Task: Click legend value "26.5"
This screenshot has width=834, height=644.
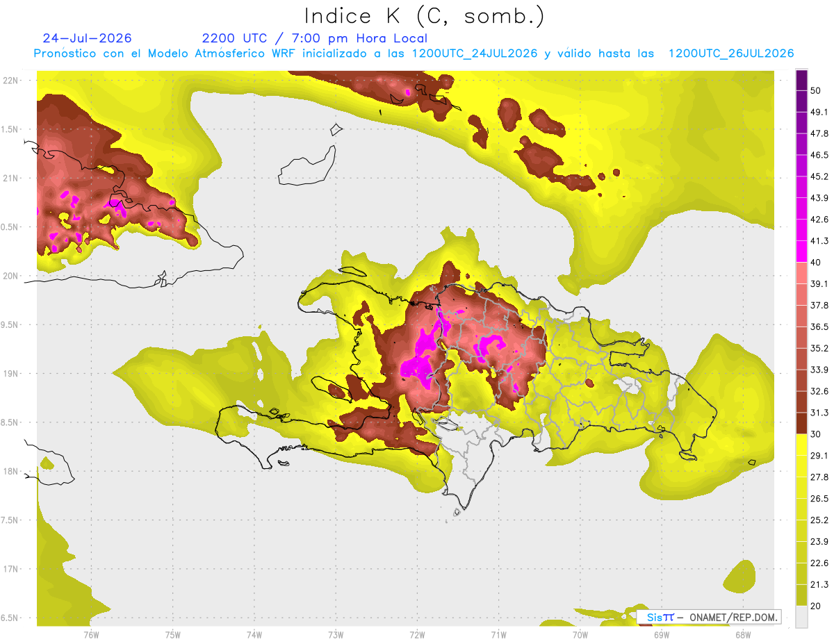Action: (x=819, y=499)
